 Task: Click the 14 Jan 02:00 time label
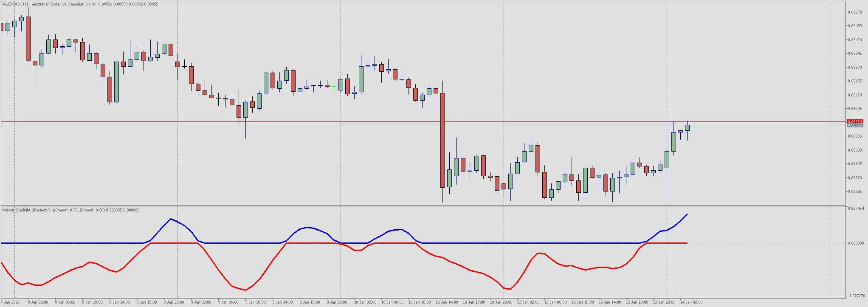tap(691, 302)
